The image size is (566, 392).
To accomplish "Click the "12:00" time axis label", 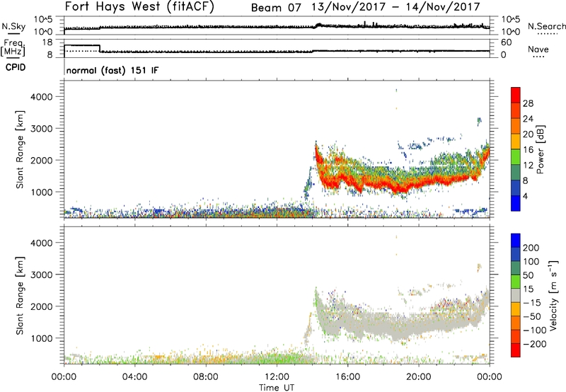I will 277,377.
